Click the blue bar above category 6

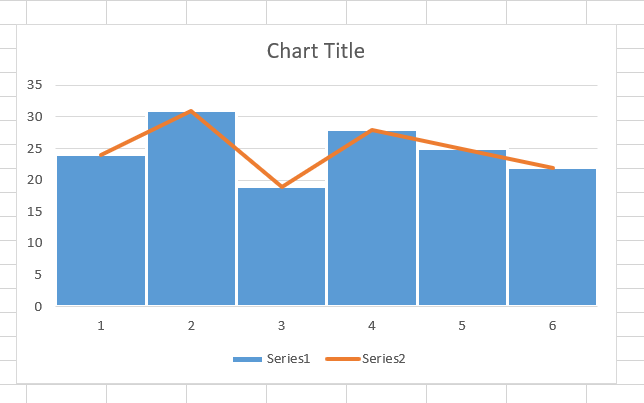pos(552,240)
